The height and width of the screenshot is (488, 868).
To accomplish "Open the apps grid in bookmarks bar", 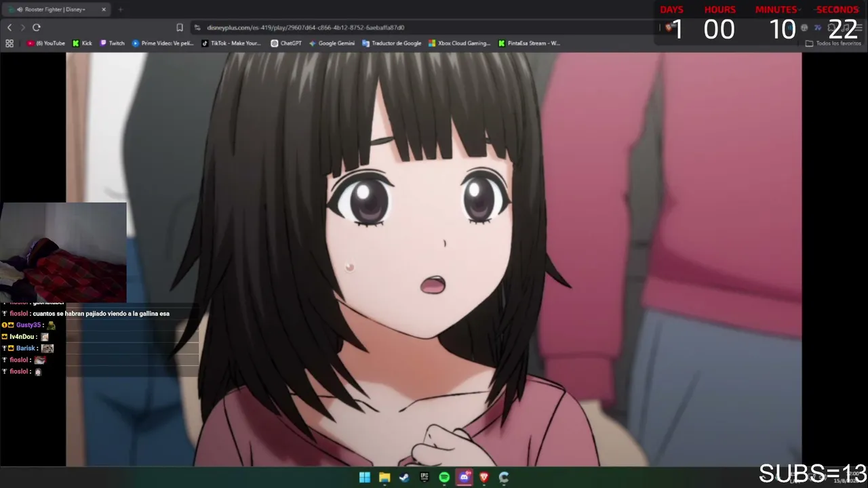I will point(9,43).
